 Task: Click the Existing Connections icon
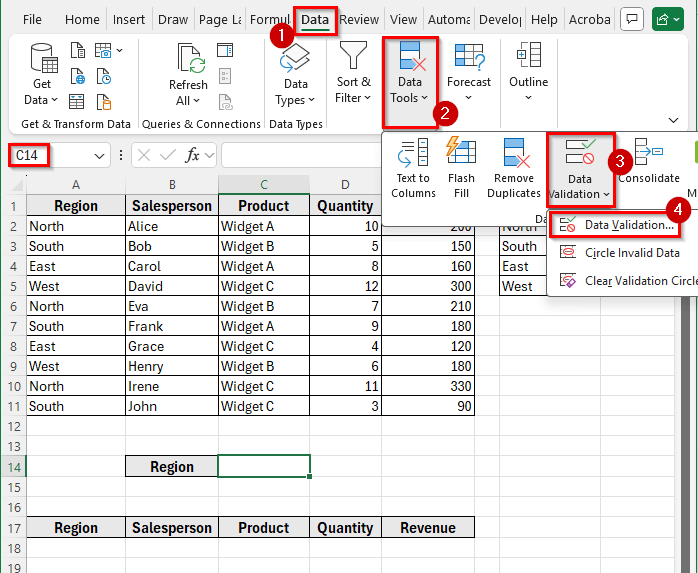(x=104, y=102)
